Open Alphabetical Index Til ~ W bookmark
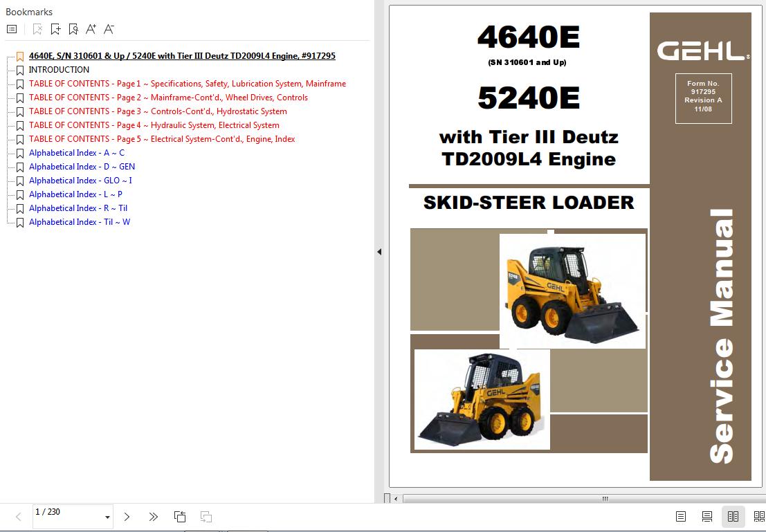 (79, 222)
